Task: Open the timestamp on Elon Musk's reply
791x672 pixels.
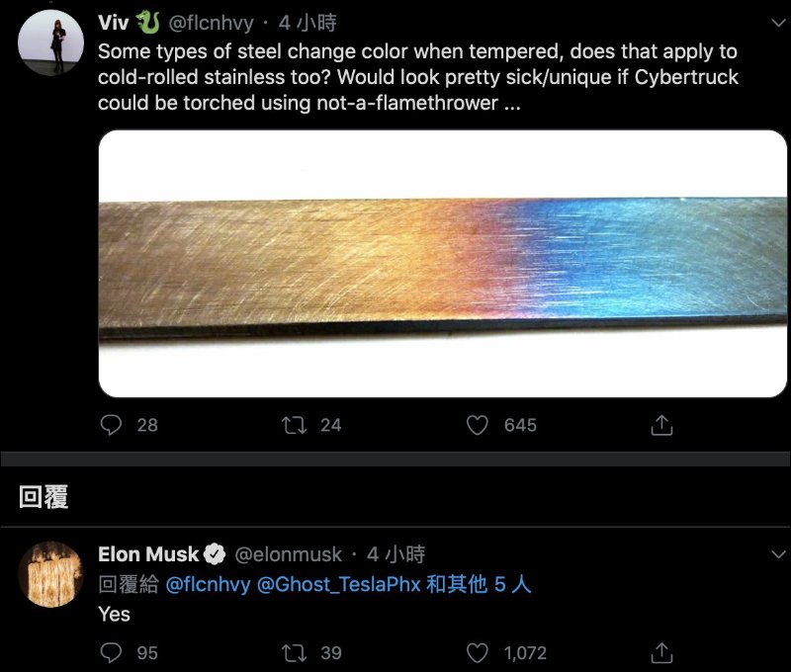Action: [x=395, y=554]
